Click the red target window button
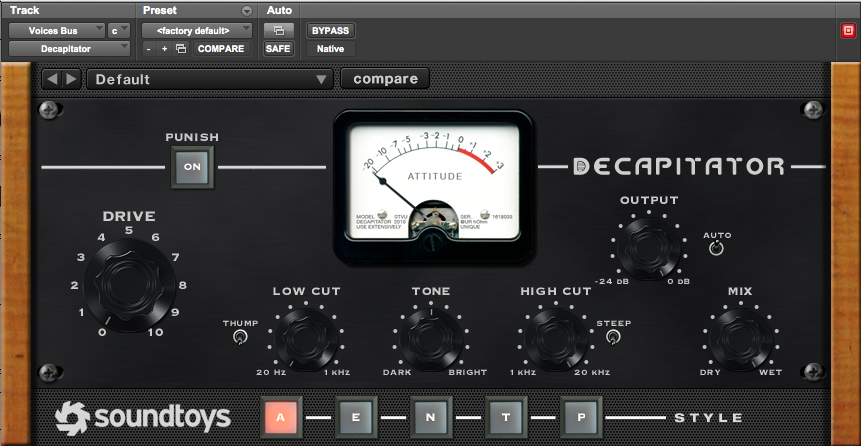This screenshot has height=446, width=861. tap(848, 31)
